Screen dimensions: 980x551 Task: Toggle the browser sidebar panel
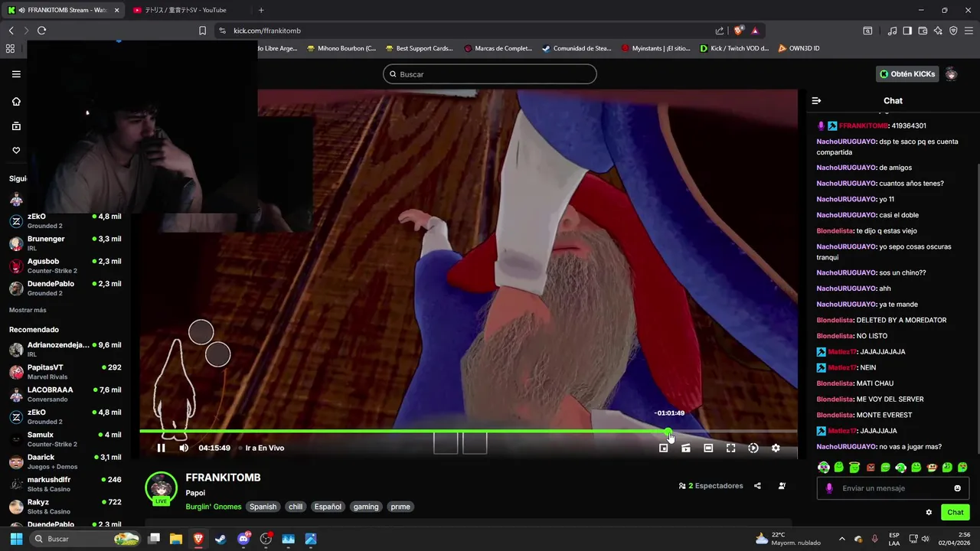click(907, 31)
